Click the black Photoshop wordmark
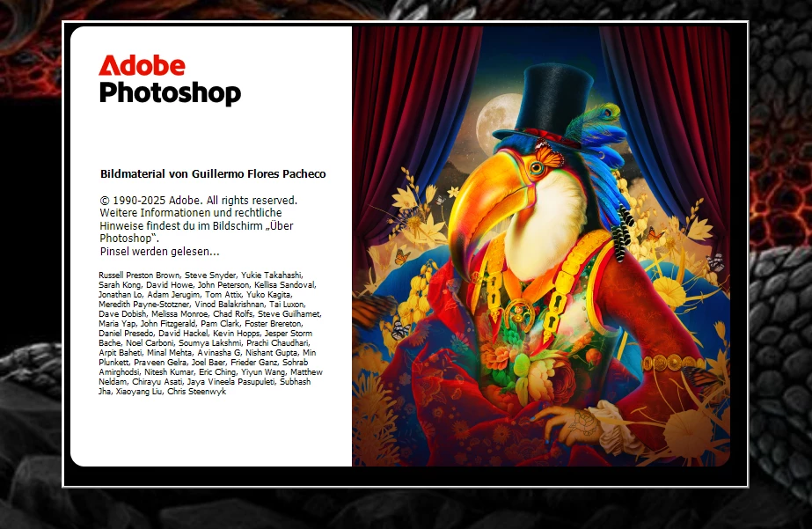The image size is (812, 529). pos(170,93)
